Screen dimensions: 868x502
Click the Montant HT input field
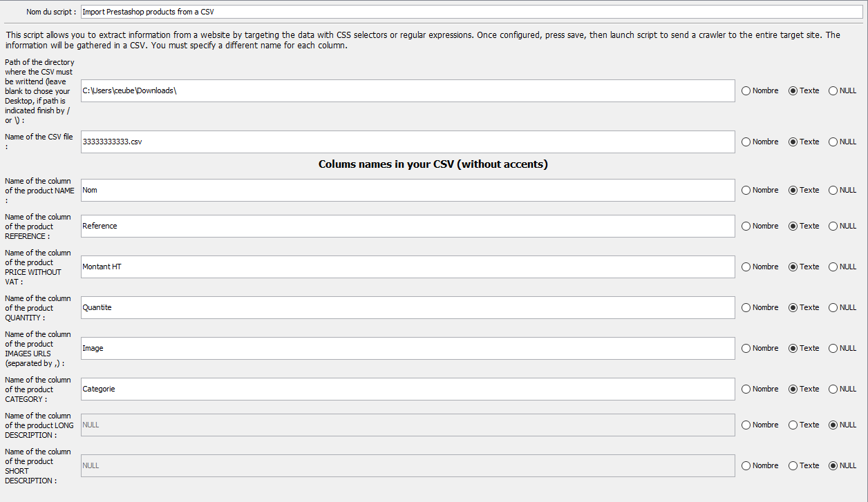[x=408, y=267]
